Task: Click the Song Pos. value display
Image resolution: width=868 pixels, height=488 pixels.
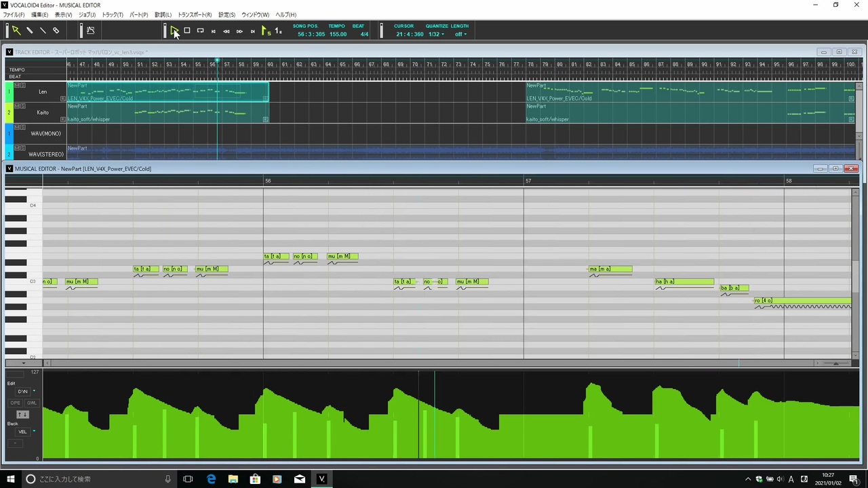Action: (311, 34)
